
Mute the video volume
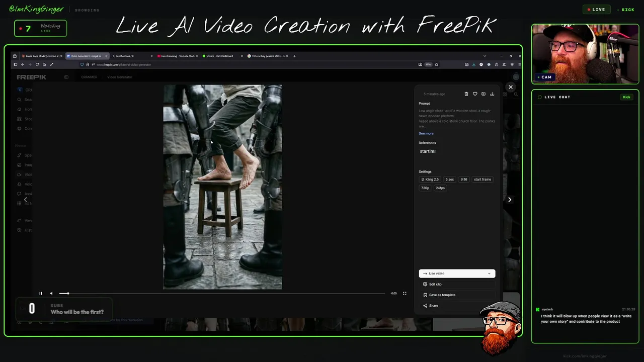tap(51, 293)
